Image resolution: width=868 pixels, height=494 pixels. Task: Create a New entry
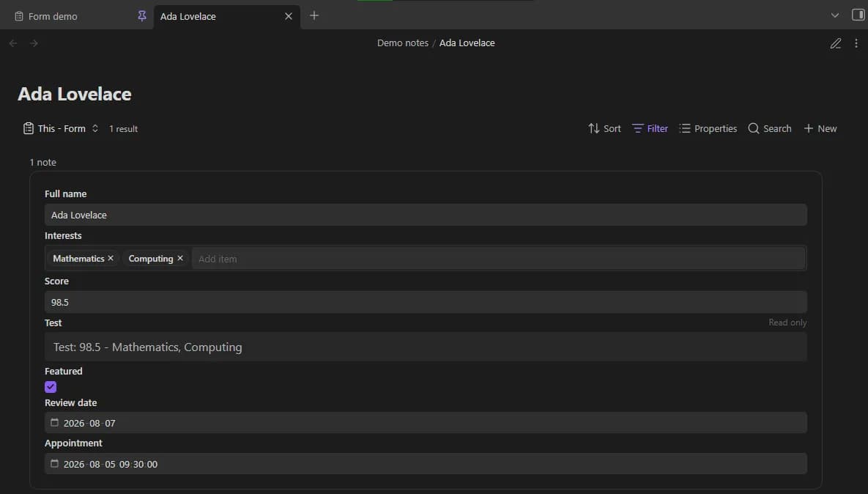820,128
